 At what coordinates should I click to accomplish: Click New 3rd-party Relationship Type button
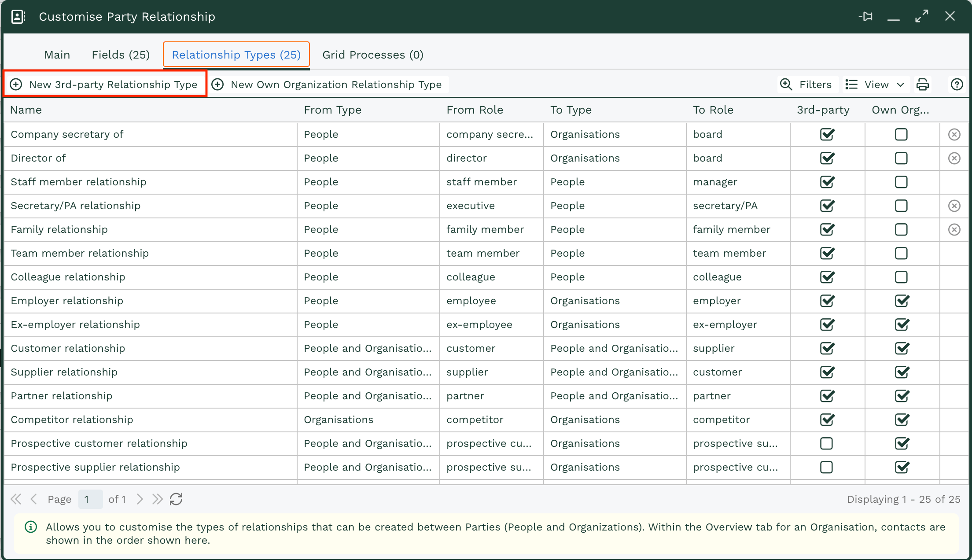pos(105,84)
